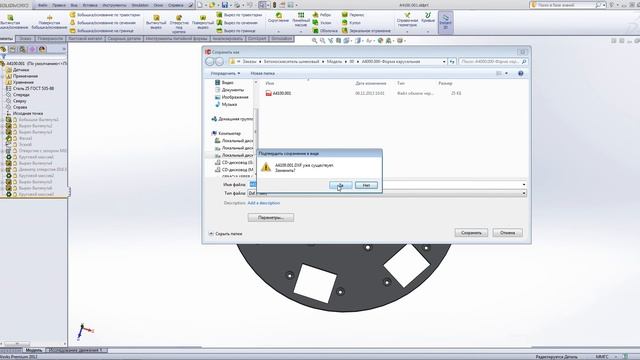Select the Уклон draft tool
The image size is (640, 360).
[322, 23]
